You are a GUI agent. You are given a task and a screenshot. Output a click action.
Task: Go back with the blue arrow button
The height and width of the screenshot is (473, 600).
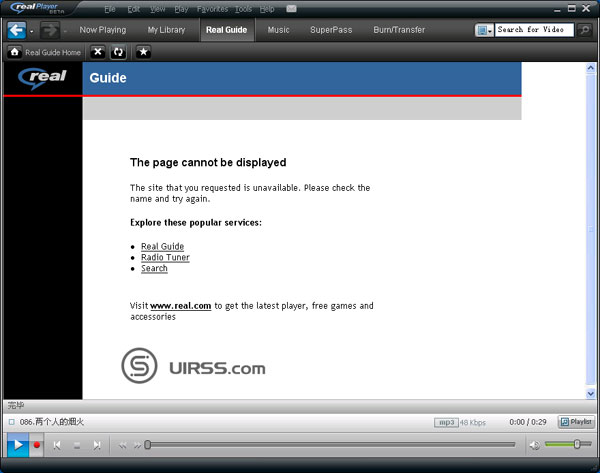16,30
